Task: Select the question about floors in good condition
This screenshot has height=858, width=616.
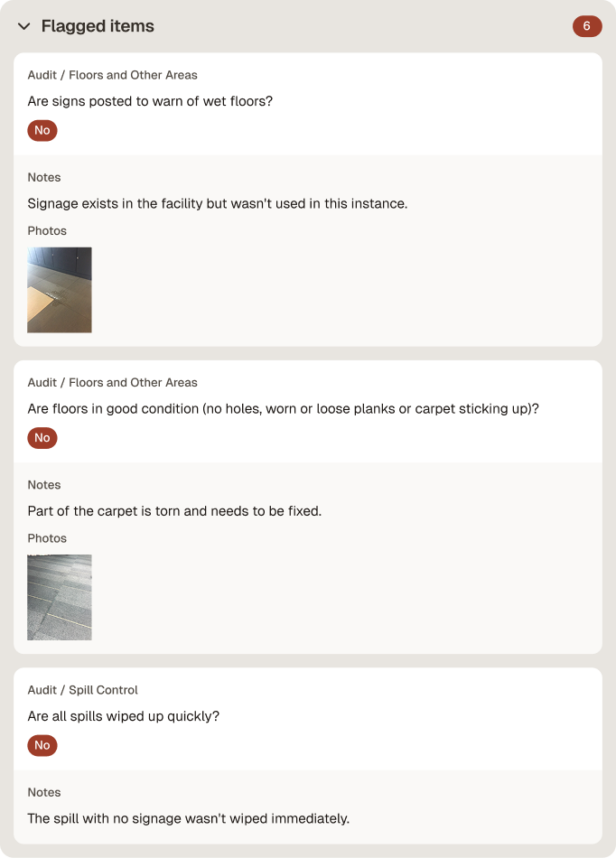Action: [284, 409]
